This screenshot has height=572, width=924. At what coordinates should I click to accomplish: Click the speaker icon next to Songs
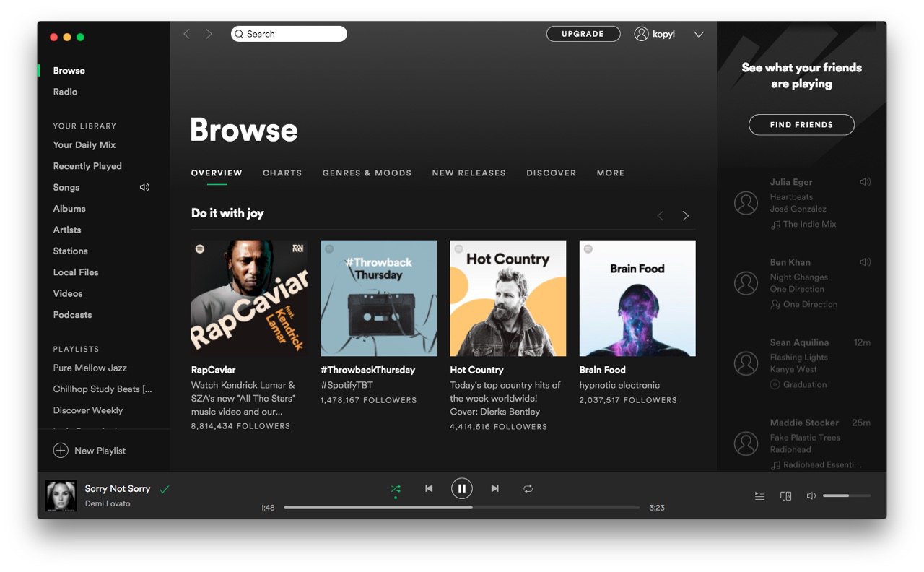coord(144,187)
